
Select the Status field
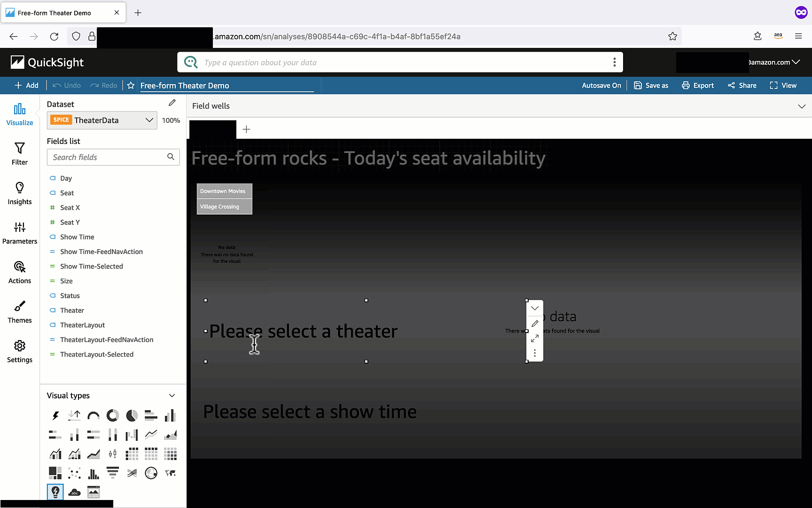(70, 296)
